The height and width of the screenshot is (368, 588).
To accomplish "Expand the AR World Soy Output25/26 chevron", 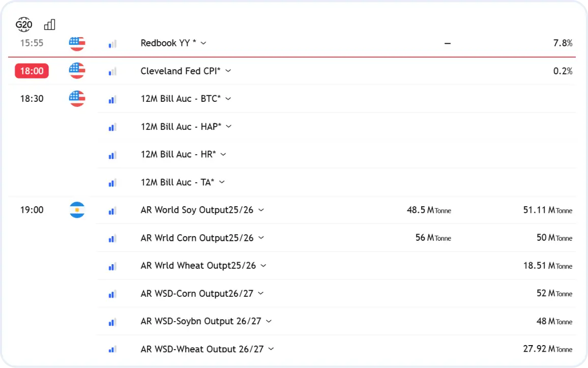I will tap(261, 210).
